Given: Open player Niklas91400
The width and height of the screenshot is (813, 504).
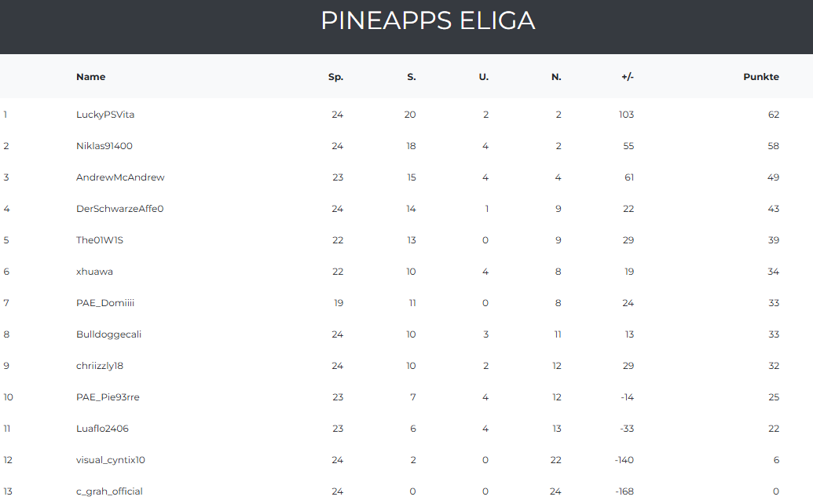Looking at the screenshot, I should click(104, 146).
